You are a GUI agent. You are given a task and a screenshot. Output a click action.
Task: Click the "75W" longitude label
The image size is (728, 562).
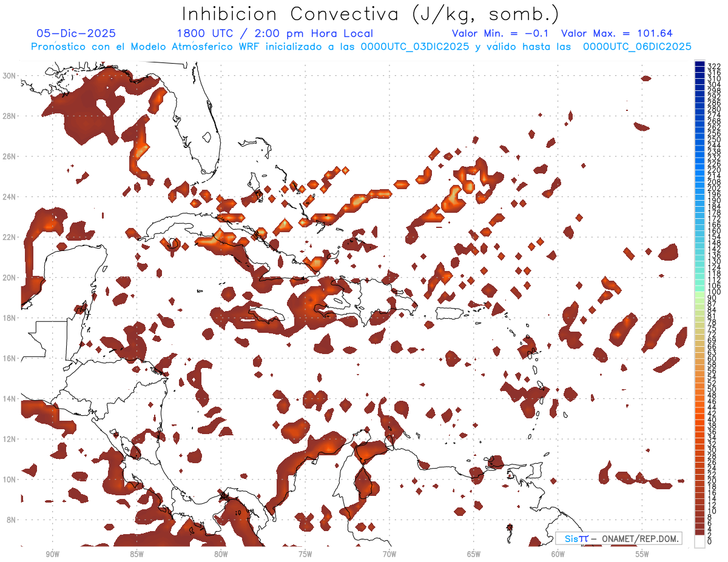pyautogui.click(x=305, y=554)
